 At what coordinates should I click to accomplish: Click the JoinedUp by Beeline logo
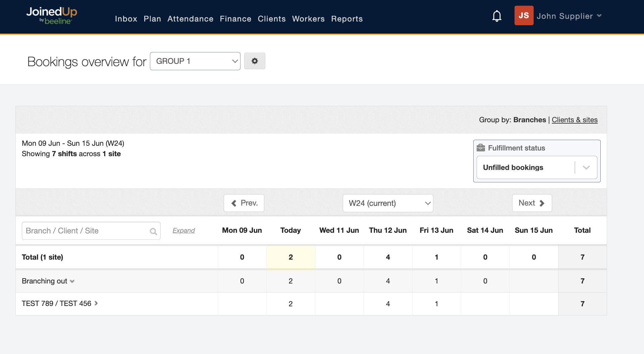click(52, 16)
